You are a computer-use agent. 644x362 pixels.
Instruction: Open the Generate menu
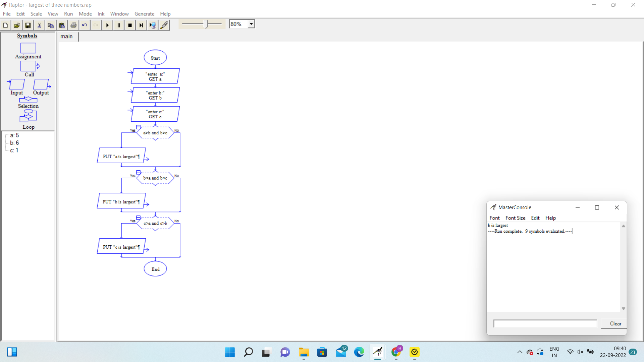144,14
